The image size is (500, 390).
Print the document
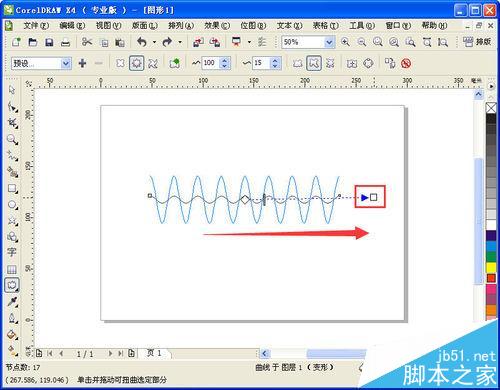point(65,42)
